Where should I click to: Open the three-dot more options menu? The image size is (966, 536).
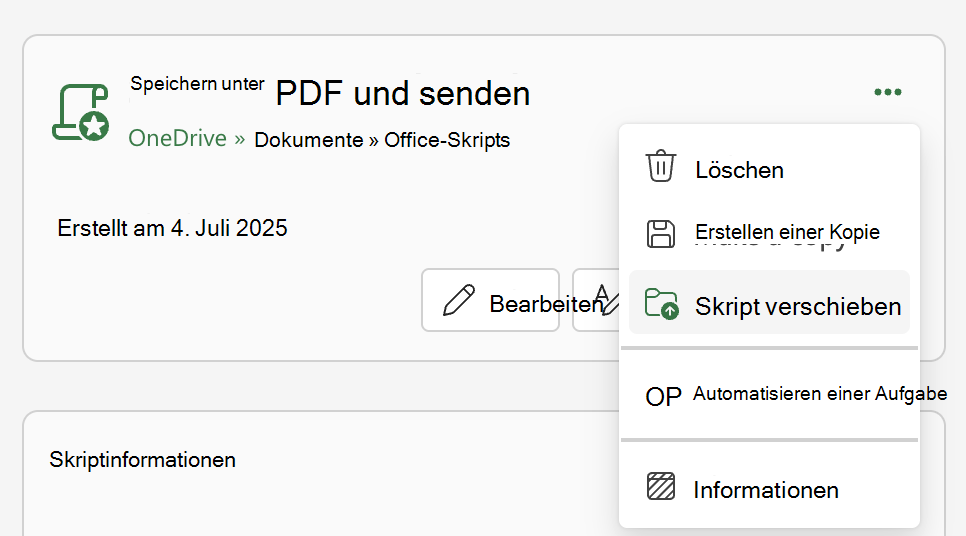tap(888, 92)
